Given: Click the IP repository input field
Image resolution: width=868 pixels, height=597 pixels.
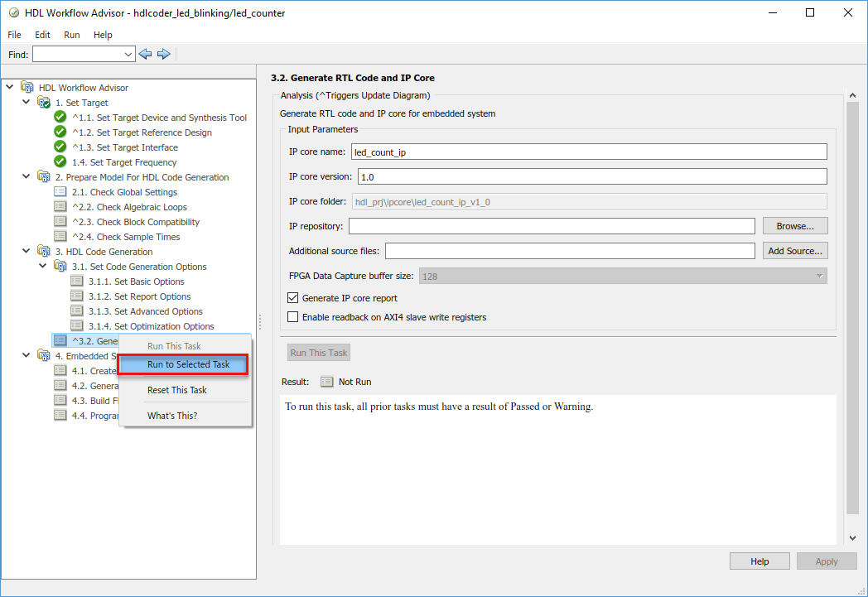Looking at the screenshot, I should pyautogui.click(x=552, y=226).
